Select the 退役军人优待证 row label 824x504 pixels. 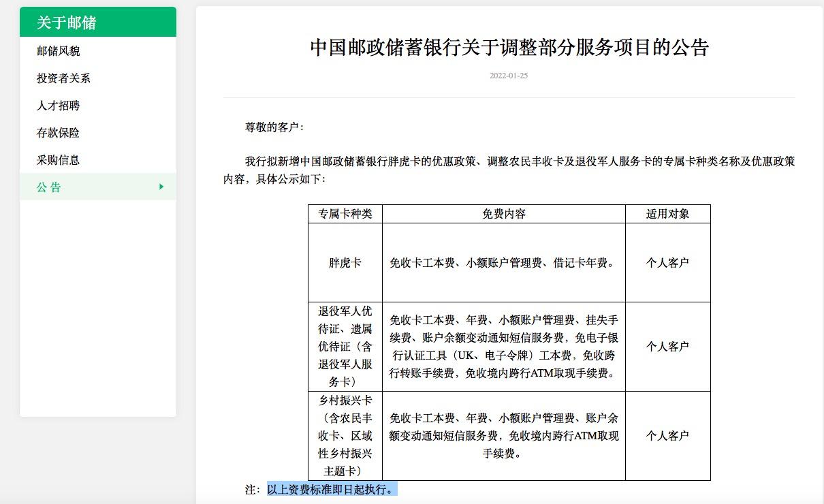(345, 346)
